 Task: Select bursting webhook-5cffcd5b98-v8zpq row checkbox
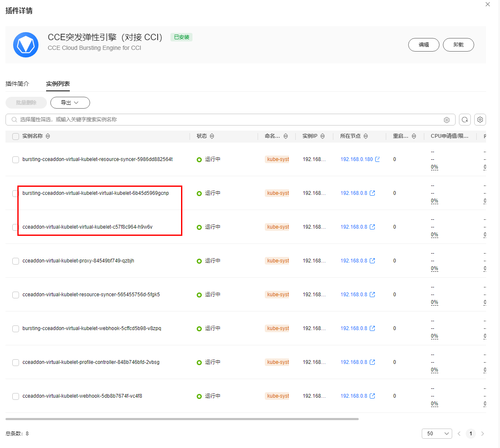(x=16, y=328)
